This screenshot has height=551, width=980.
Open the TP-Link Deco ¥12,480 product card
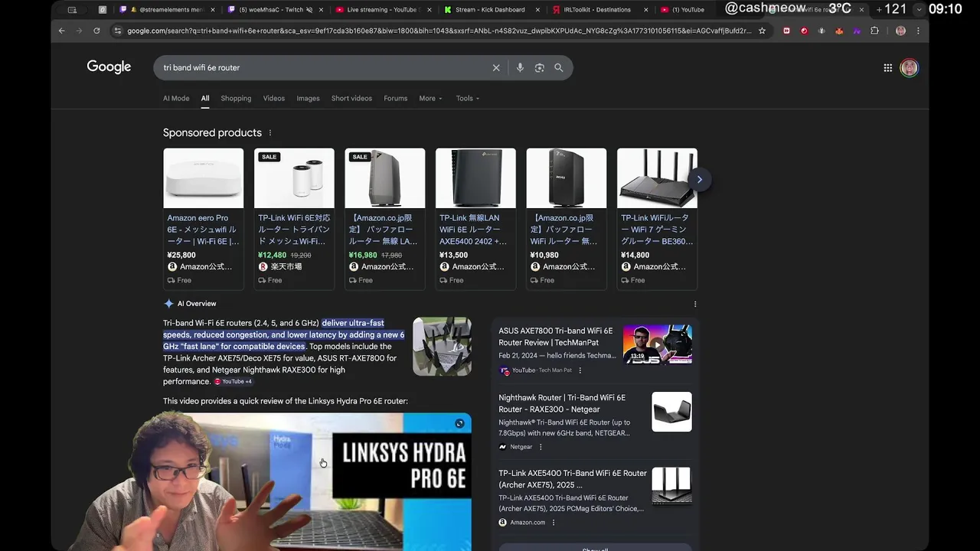tap(294, 219)
